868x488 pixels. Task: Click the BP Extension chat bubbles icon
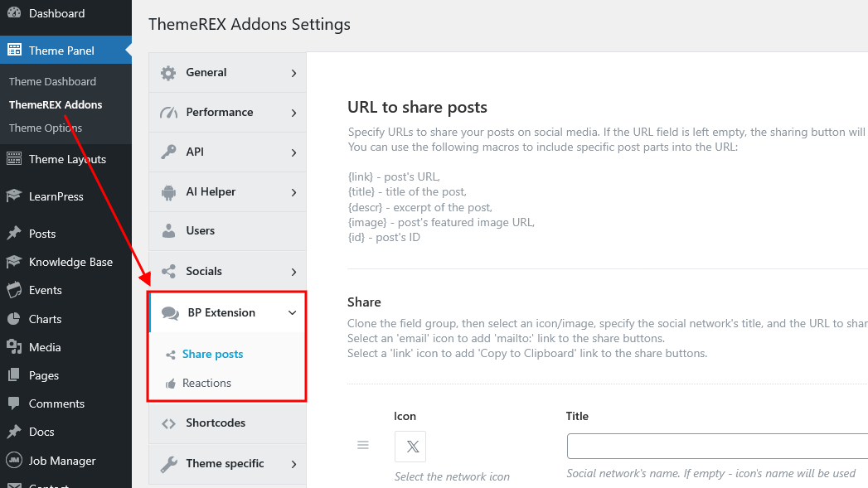(x=170, y=312)
